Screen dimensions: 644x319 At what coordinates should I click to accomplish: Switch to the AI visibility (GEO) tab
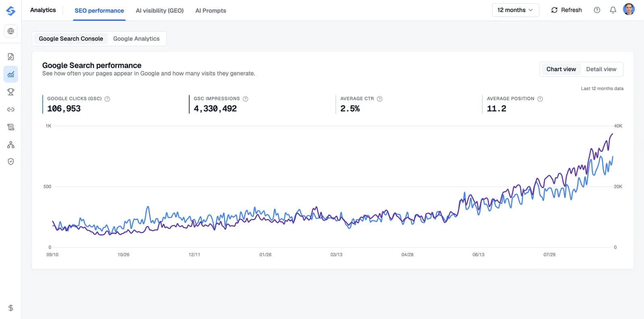(x=160, y=11)
